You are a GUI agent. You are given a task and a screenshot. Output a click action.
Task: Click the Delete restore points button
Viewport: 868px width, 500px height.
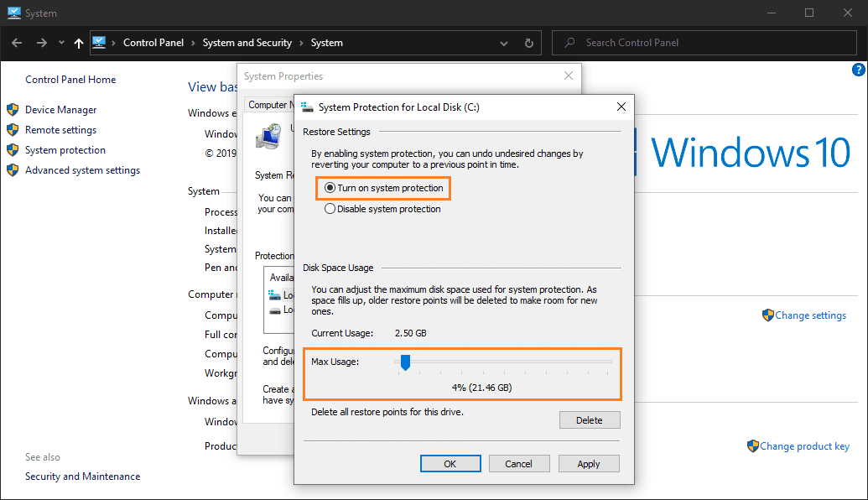click(590, 420)
